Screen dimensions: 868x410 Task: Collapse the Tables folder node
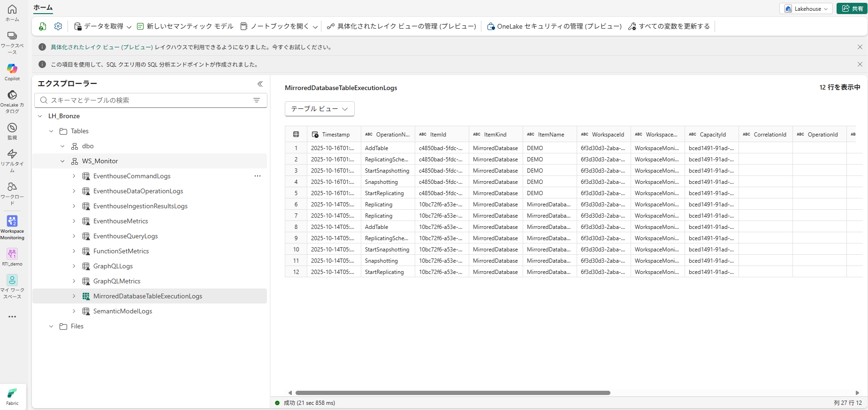(52, 131)
